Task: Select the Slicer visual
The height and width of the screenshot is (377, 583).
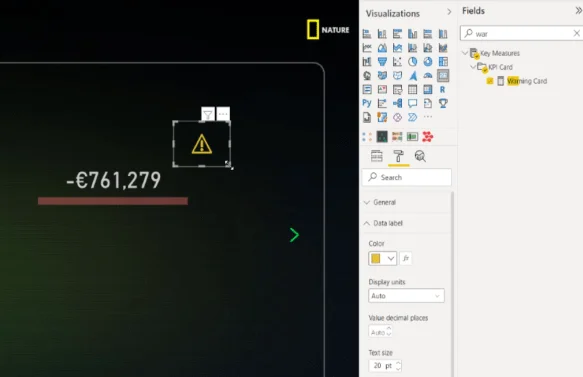Action: point(397,90)
